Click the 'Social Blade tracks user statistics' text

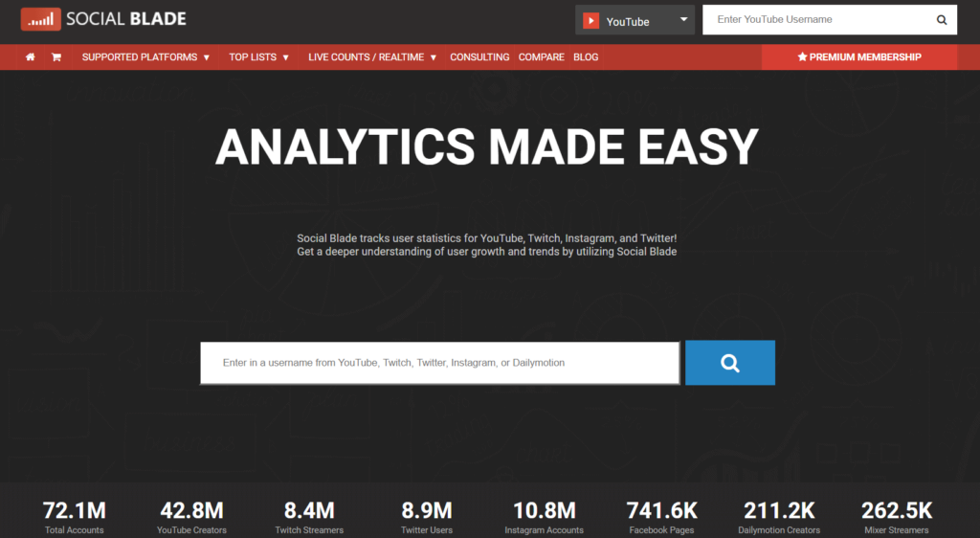pyautogui.click(x=487, y=238)
